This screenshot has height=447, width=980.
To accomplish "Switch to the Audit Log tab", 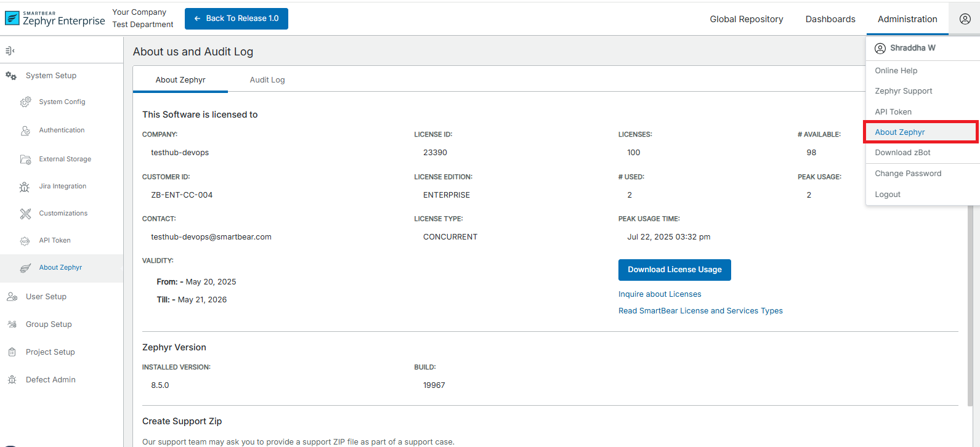I will click(267, 80).
